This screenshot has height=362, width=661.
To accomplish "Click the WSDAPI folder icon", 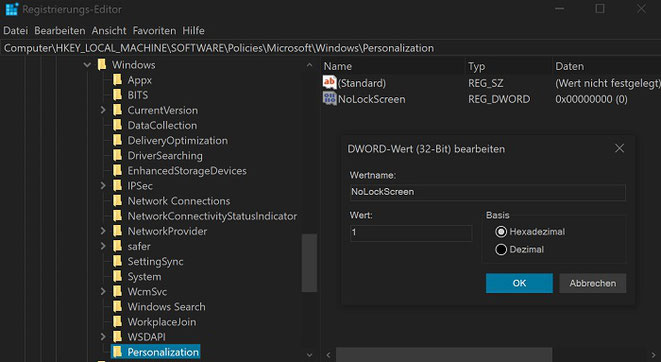I will point(118,337).
